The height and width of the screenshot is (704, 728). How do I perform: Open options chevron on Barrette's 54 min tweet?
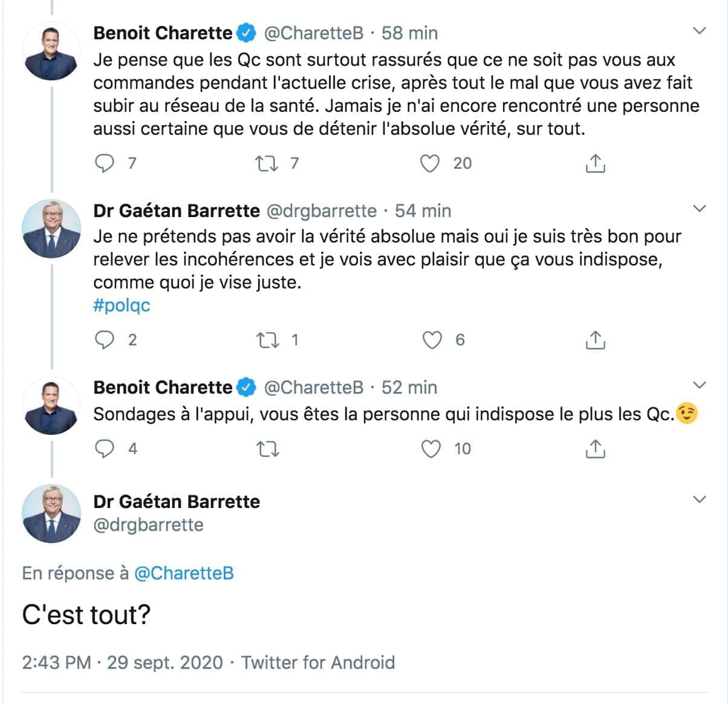click(699, 209)
